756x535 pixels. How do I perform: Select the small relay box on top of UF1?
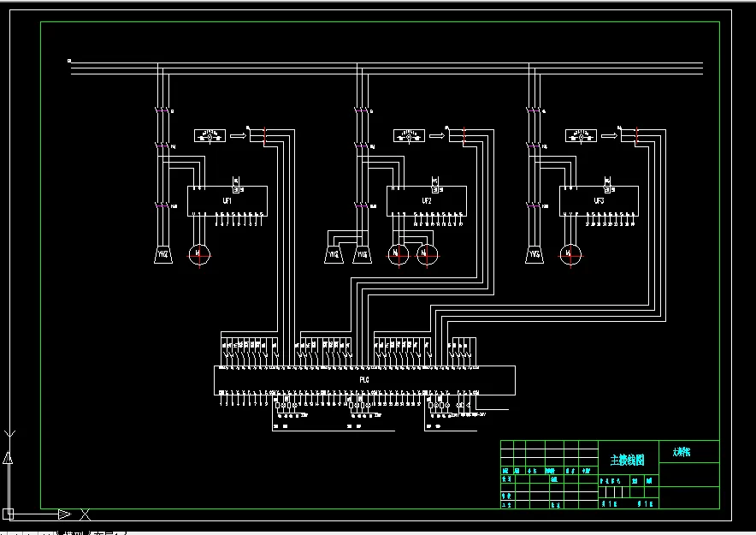pyautogui.click(x=236, y=189)
